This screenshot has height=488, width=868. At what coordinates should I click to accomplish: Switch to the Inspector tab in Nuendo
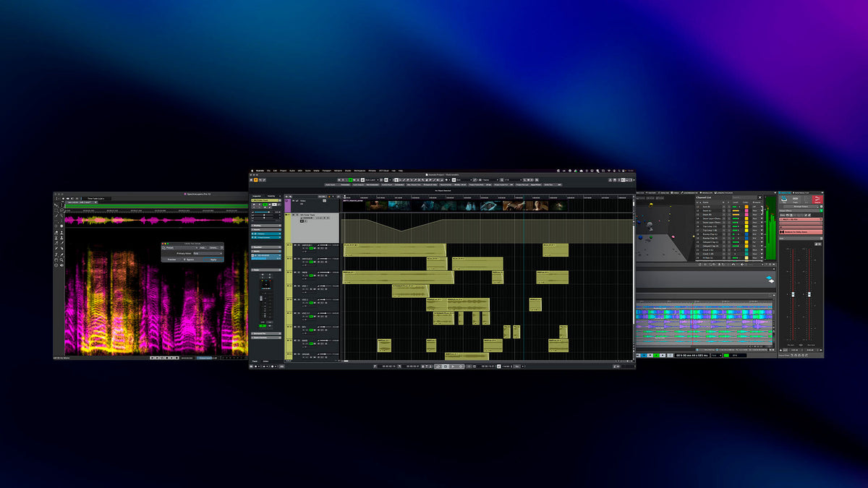(257, 196)
